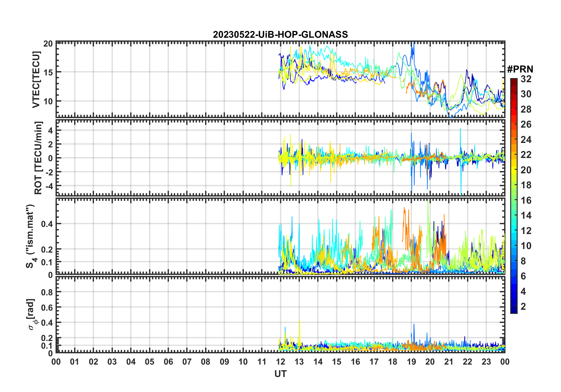Click S4 axis tick label 0.1
The height and width of the screenshot is (392, 561).
[x=47, y=262]
